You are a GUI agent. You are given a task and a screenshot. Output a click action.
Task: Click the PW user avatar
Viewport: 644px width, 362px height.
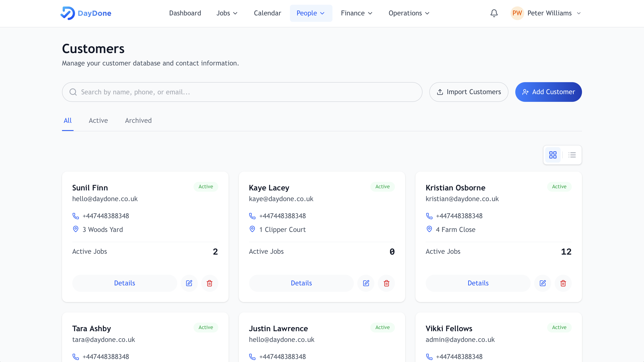[x=517, y=13]
